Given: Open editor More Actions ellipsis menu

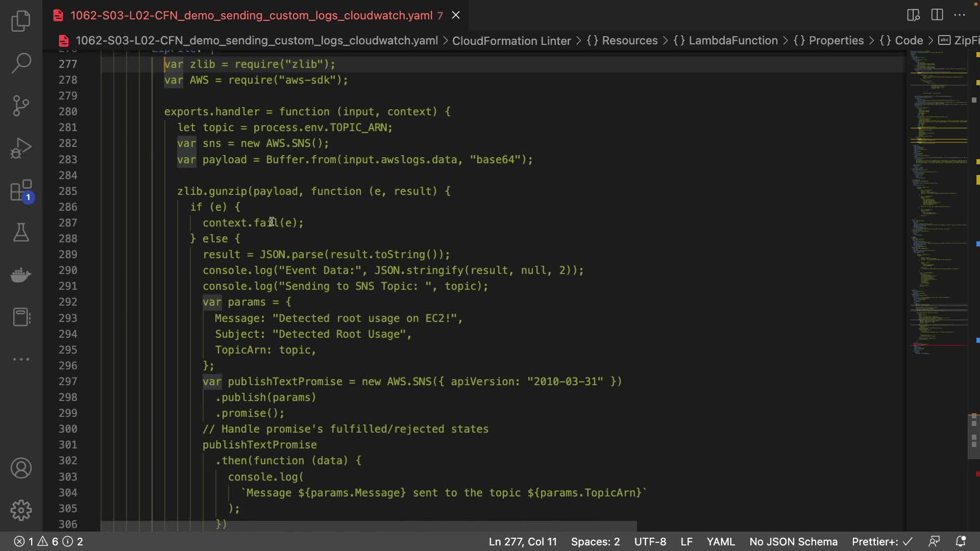Looking at the screenshot, I should 960,15.
